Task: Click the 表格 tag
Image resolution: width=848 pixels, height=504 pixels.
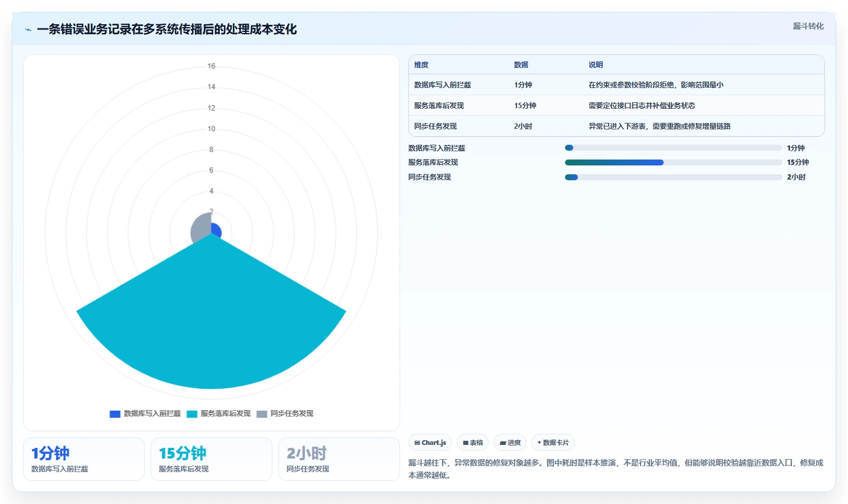Action: pyautogui.click(x=473, y=443)
